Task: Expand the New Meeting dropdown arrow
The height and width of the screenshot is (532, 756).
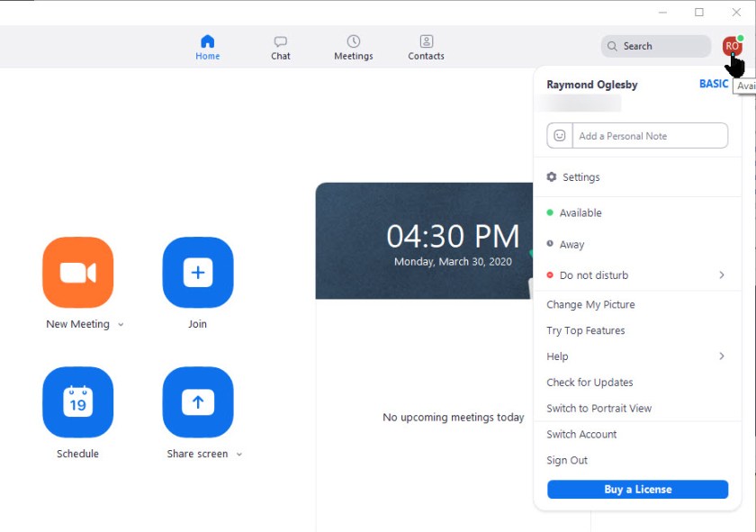Action: pyautogui.click(x=121, y=325)
